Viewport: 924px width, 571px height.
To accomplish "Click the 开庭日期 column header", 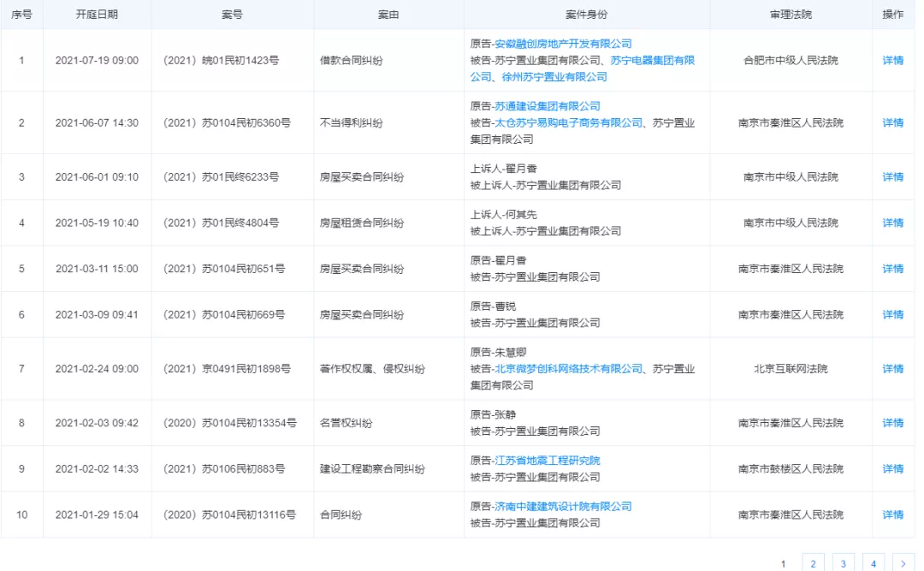I will (x=97, y=15).
